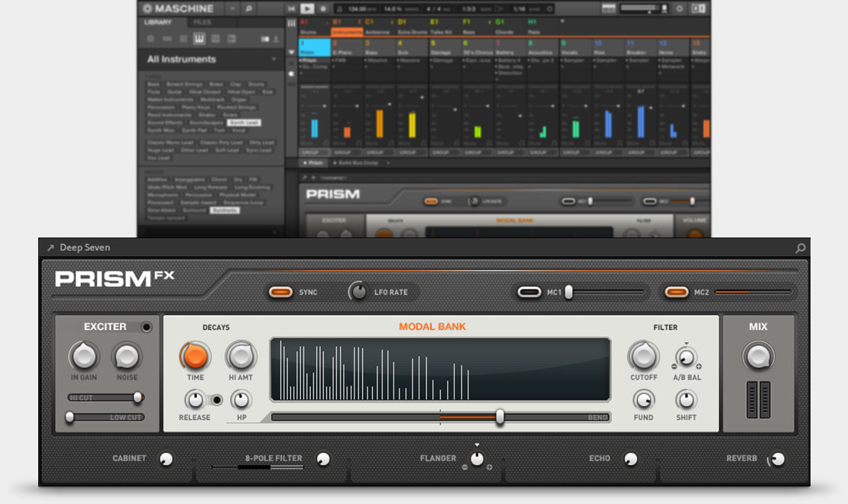Disable the MC2 switch
848x504 pixels.
pyautogui.click(x=676, y=292)
